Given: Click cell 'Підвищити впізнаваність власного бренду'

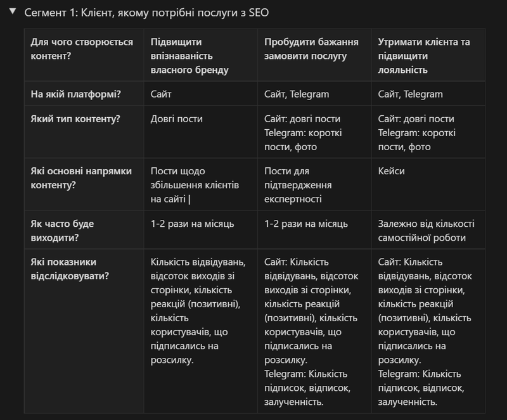Looking at the screenshot, I should [x=201, y=55].
